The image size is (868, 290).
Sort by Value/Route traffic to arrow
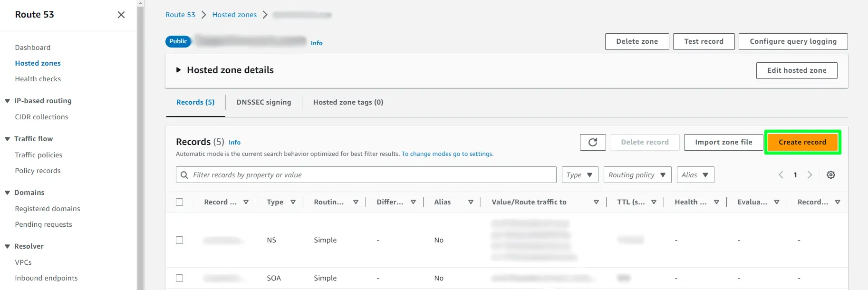click(596, 202)
